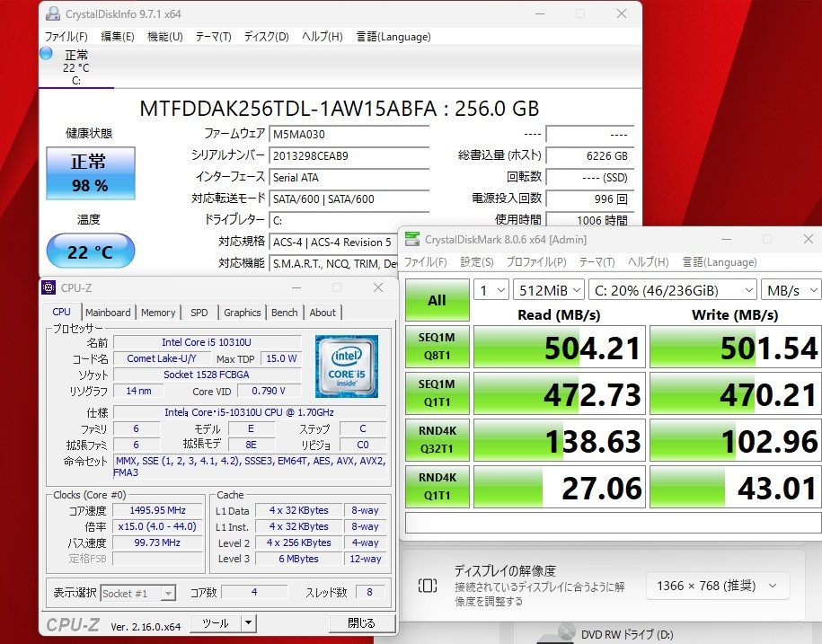
Task: Open ヘルプ(H) menu in CrystalDiskInfo
Action: [x=323, y=37]
